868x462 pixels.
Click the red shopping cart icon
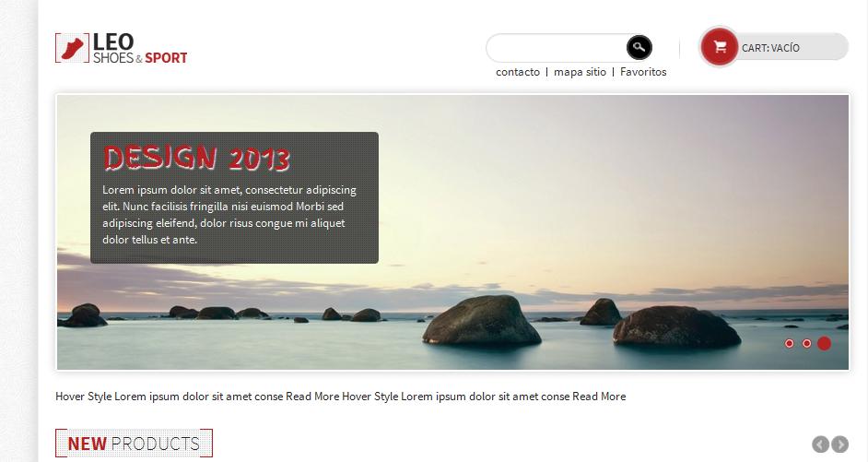[719, 47]
